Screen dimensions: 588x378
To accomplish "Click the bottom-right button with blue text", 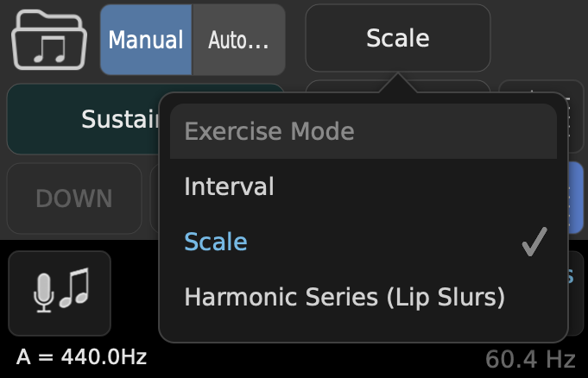I will pos(577,293).
